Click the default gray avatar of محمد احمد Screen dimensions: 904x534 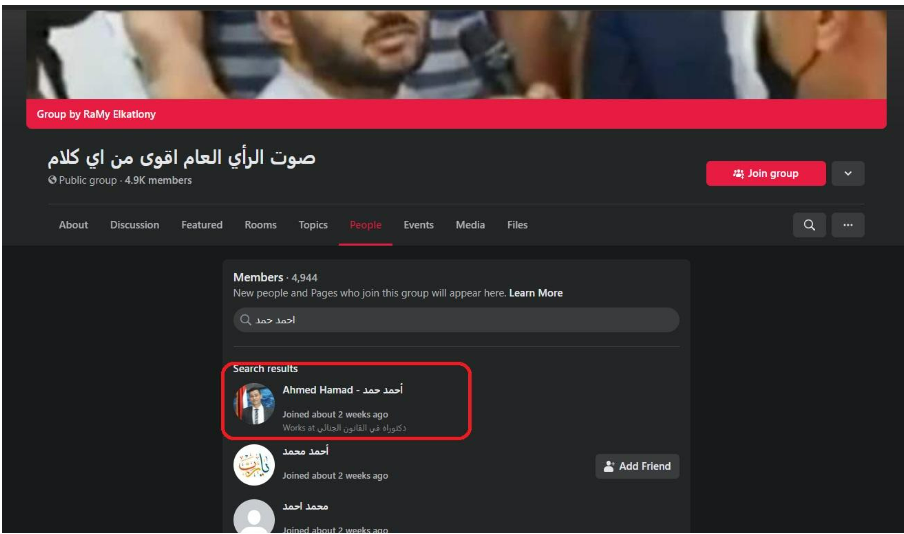click(254, 517)
